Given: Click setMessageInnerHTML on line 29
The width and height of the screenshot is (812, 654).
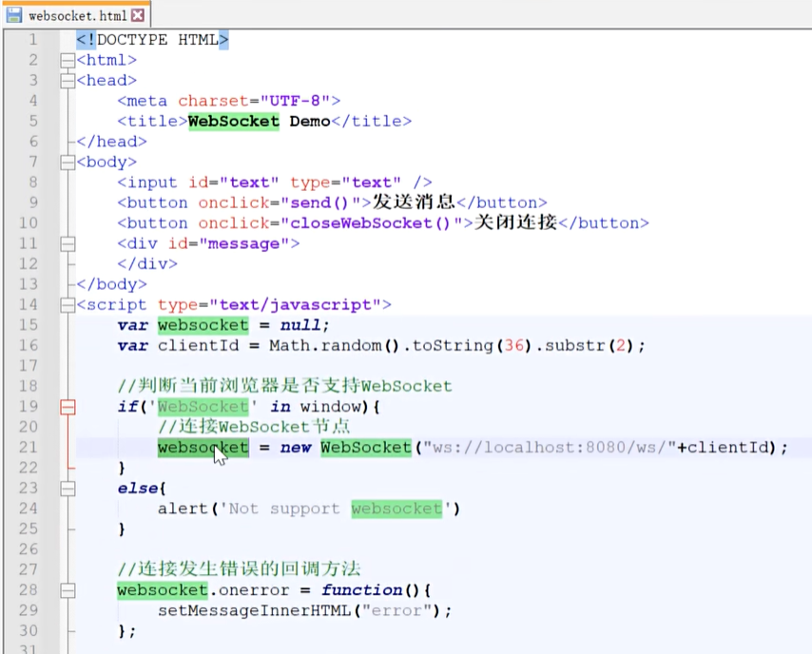Looking at the screenshot, I should click(x=254, y=610).
